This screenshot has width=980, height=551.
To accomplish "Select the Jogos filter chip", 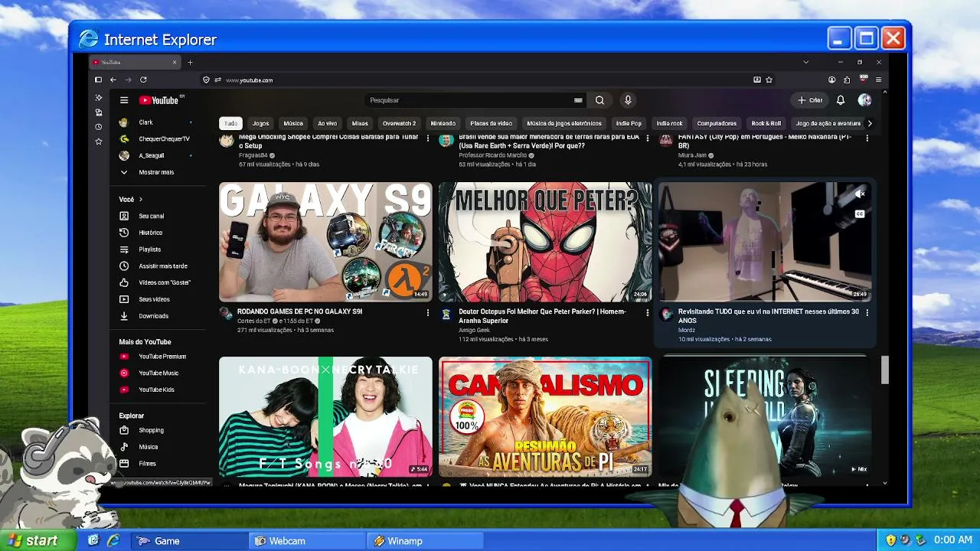I will [260, 123].
